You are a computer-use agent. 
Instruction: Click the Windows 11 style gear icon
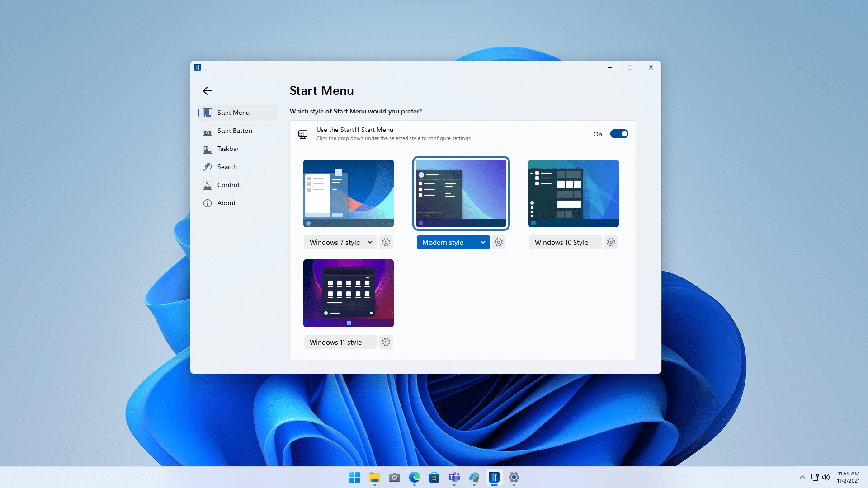click(386, 342)
